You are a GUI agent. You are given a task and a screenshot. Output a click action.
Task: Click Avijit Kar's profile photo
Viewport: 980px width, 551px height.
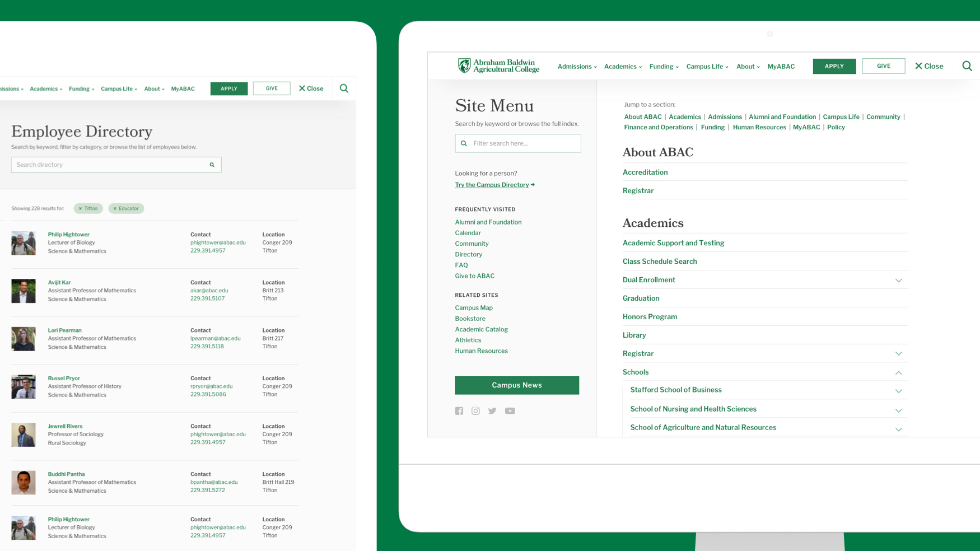pyautogui.click(x=24, y=291)
